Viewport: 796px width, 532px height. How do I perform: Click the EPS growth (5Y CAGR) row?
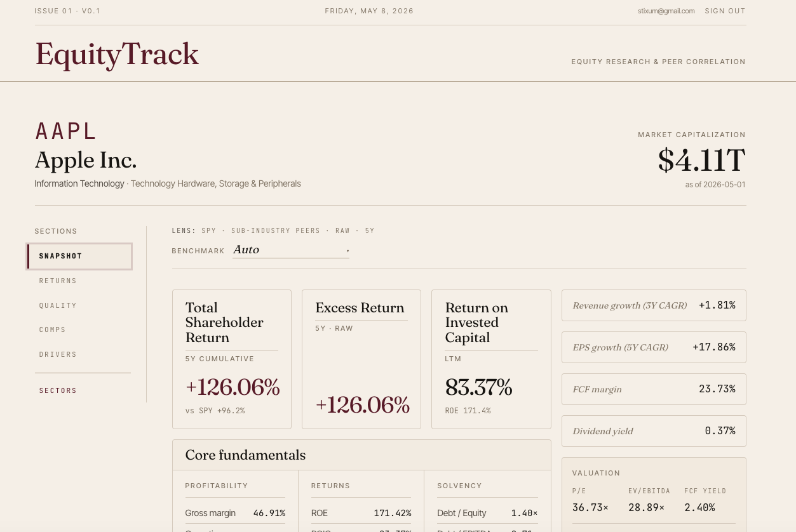click(x=654, y=347)
